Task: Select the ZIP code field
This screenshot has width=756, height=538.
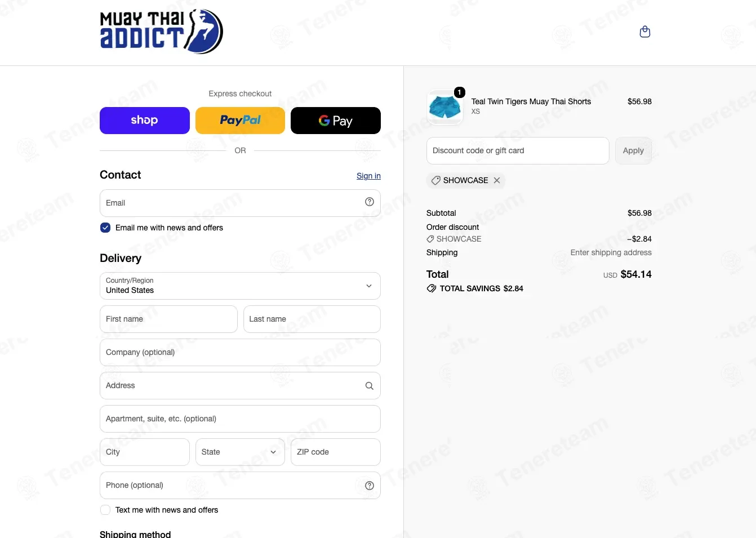Action: 336,452
